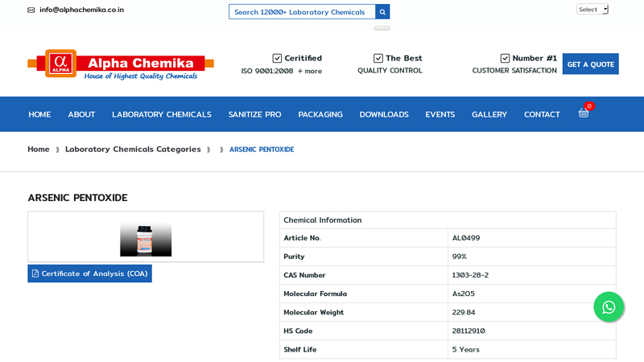The image size is (644, 362).
Task: Click the checkmark icon beside The Best
Action: pos(378,58)
